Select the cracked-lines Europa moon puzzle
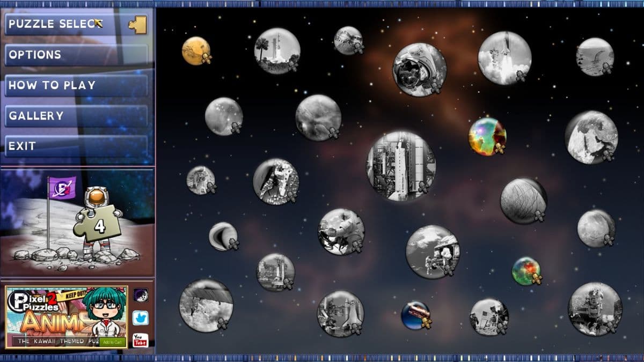 coord(523,201)
